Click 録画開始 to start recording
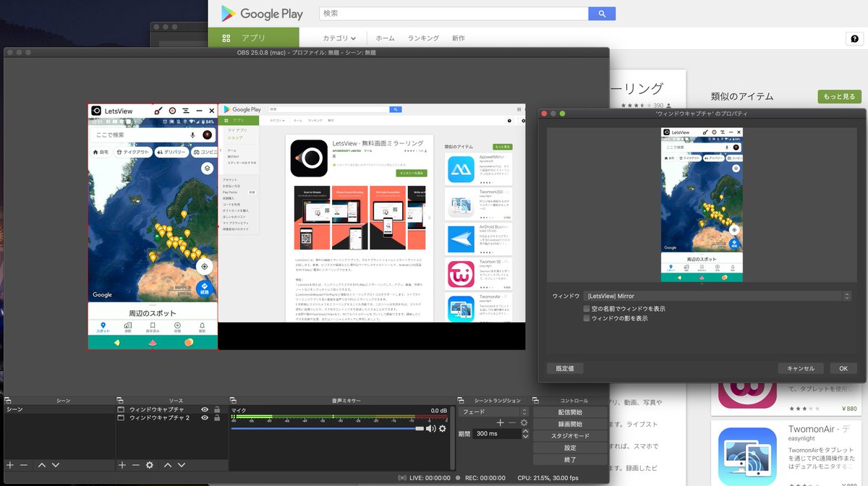The width and height of the screenshot is (868, 486). (570, 424)
